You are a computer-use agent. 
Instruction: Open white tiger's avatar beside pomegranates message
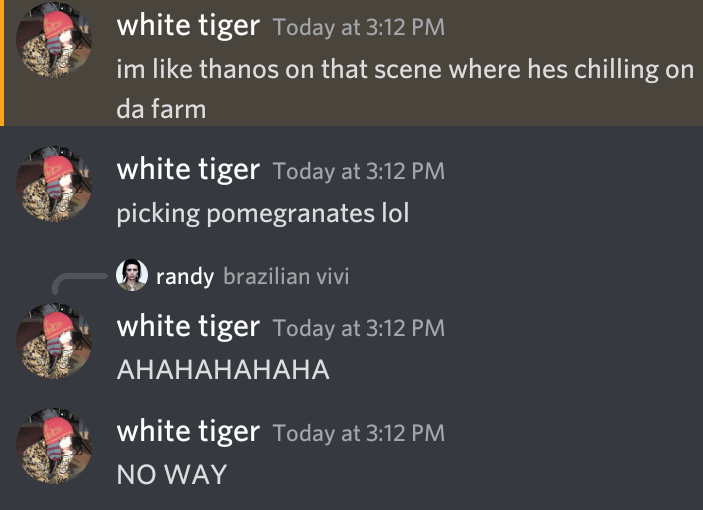pos(54,184)
